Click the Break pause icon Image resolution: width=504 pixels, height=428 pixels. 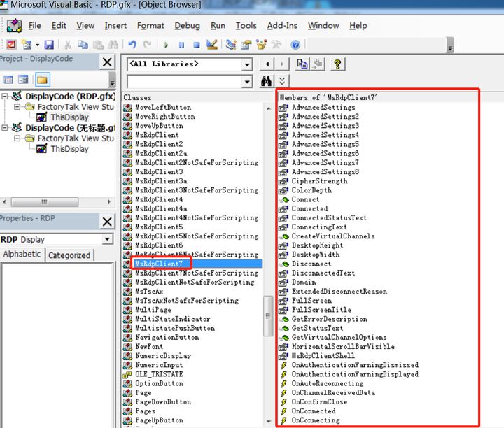pos(181,45)
